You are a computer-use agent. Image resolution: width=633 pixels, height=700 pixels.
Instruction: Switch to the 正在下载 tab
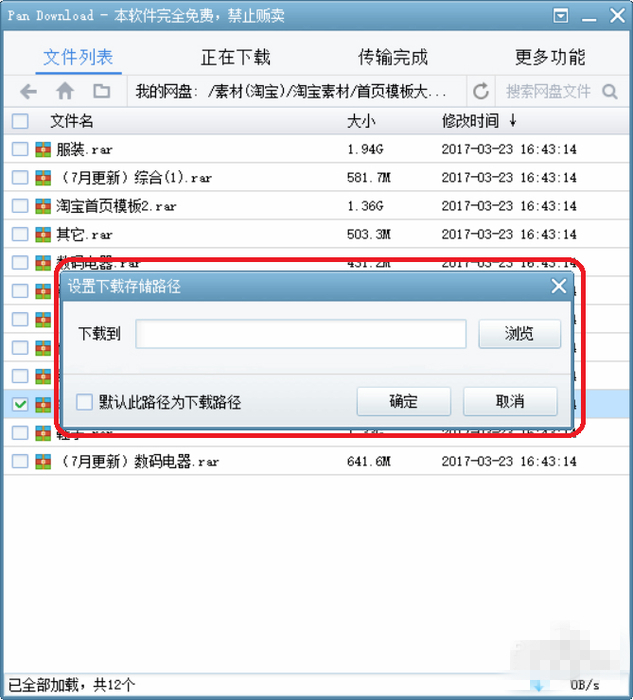point(235,57)
